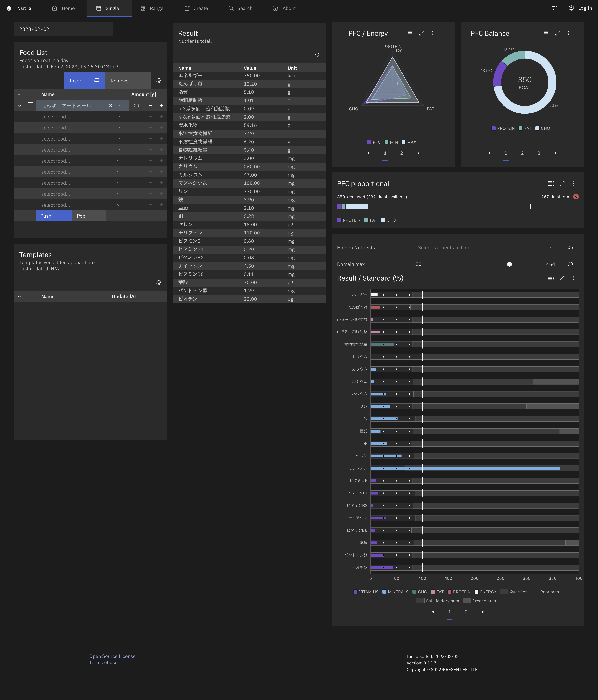Viewport: 598px width, 700px height.
Task: Open Food List settings gear
Action: pos(159,81)
